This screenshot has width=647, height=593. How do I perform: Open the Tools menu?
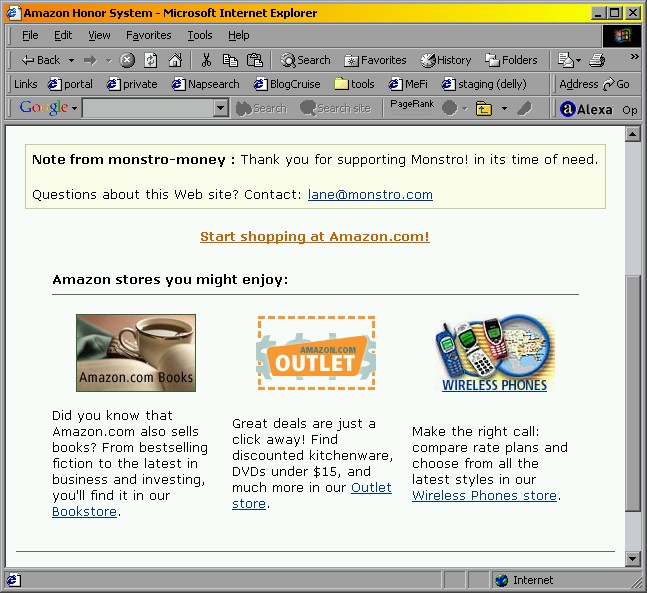[200, 35]
